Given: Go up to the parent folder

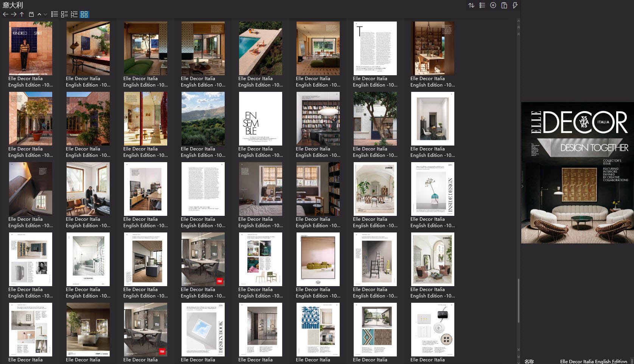Looking at the screenshot, I should pos(22,14).
